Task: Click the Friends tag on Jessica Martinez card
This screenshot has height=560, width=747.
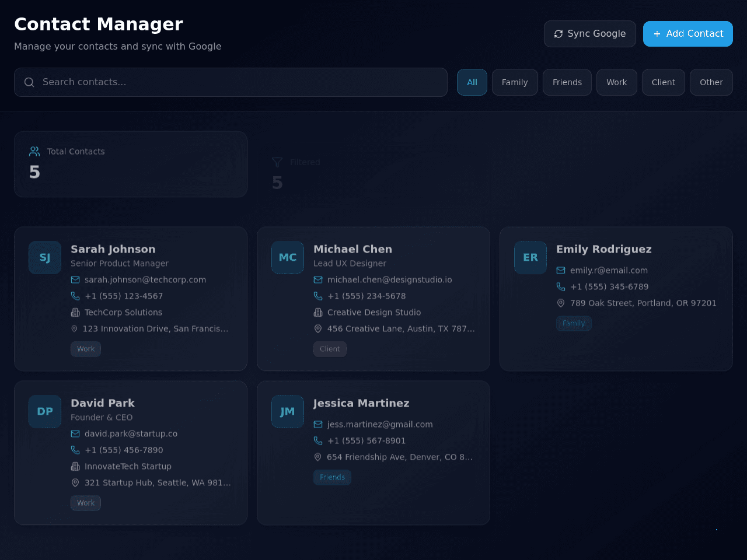Action: [332, 477]
